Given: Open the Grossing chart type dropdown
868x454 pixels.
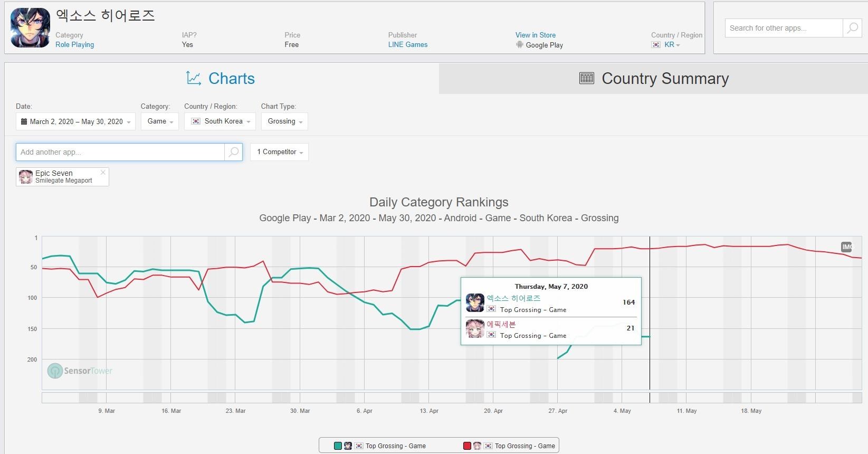Looking at the screenshot, I should coord(284,121).
